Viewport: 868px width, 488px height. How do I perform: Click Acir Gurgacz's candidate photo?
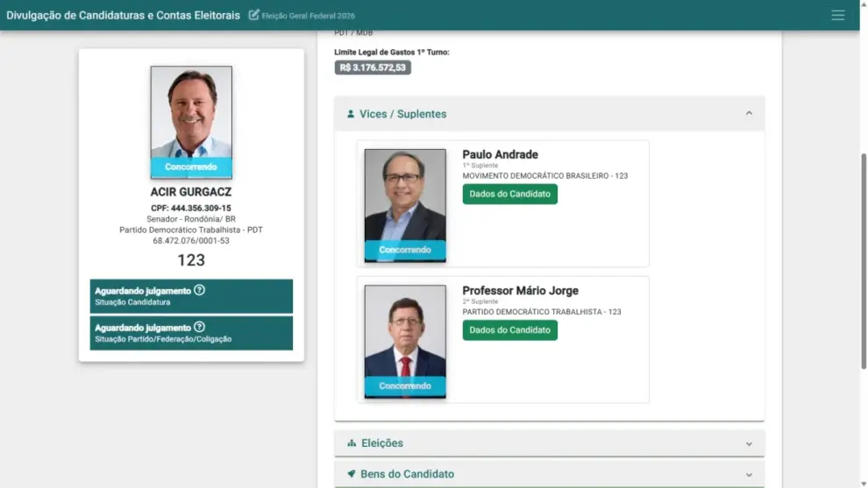coord(191,123)
